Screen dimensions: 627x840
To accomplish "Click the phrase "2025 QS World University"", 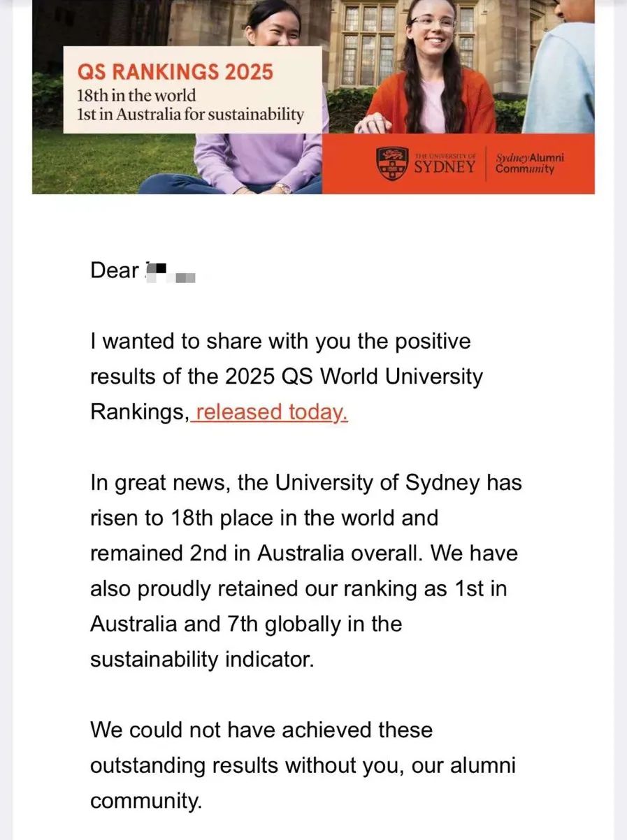I will tap(354, 377).
